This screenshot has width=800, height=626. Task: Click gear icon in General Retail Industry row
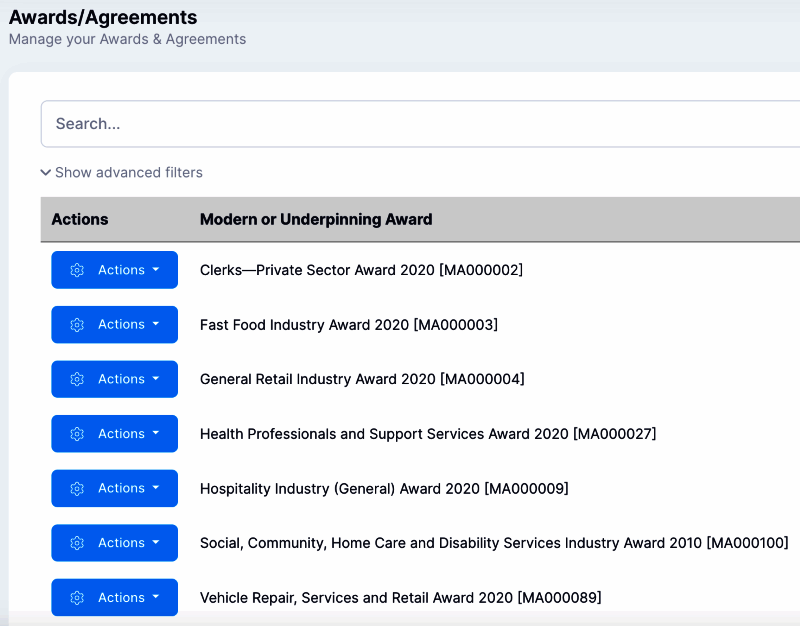77,379
